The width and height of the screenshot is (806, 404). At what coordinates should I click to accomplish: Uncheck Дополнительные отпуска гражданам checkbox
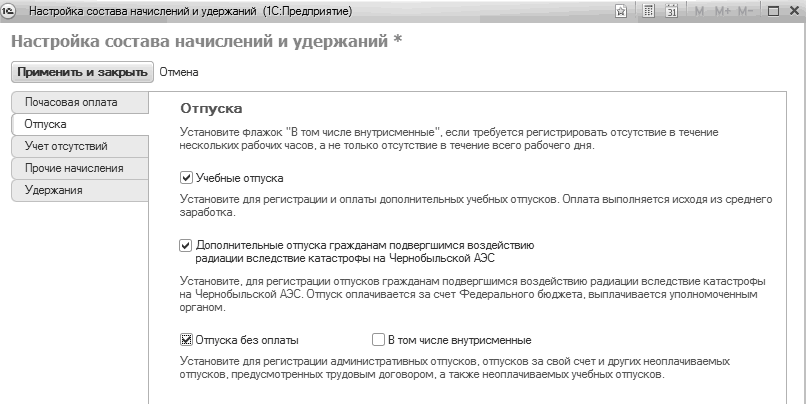(x=186, y=246)
